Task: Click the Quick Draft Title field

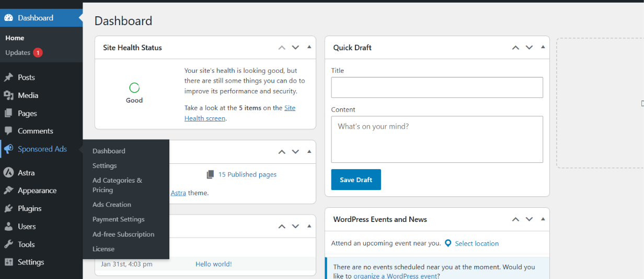Action: tap(437, 87)
